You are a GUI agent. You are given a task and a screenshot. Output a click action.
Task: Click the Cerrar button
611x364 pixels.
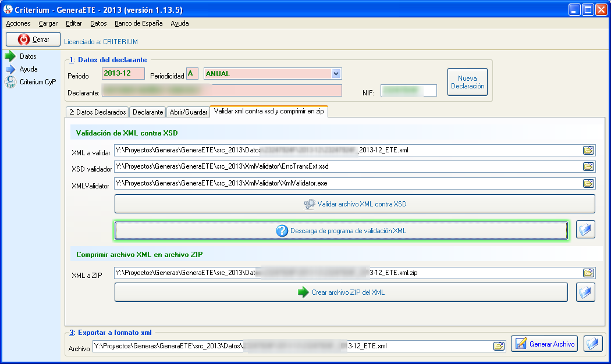(33, 40)
